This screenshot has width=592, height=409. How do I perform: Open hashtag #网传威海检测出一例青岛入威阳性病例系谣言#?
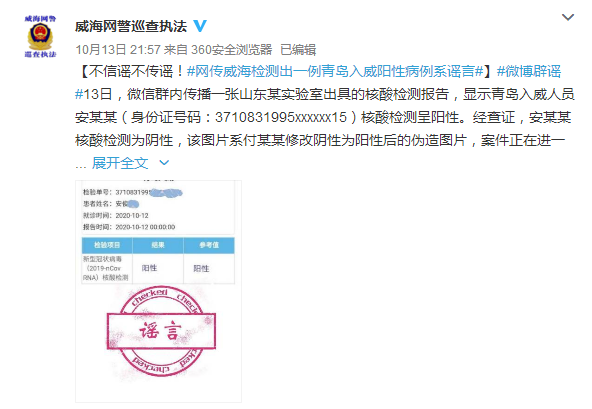pyautogui.click(x=335, y=71)
